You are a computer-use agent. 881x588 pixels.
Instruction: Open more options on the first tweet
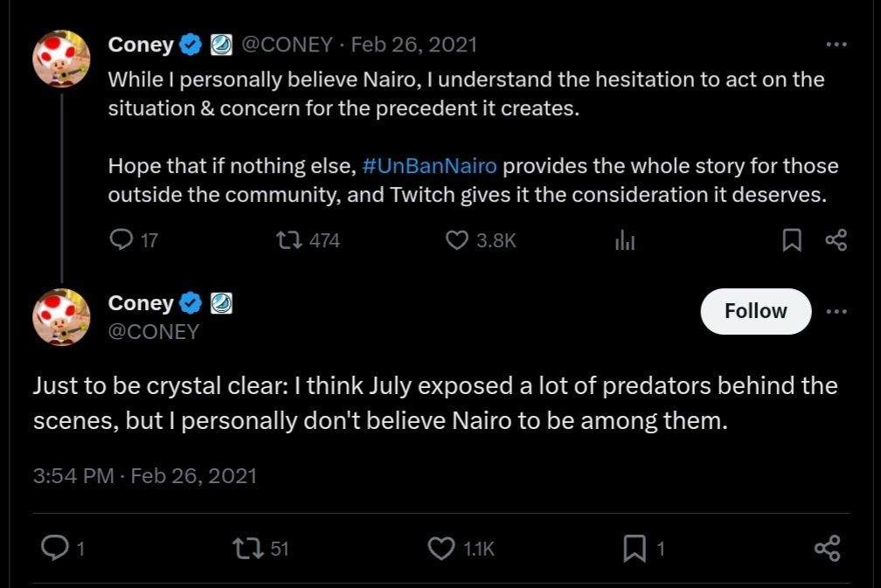[836, 45]
